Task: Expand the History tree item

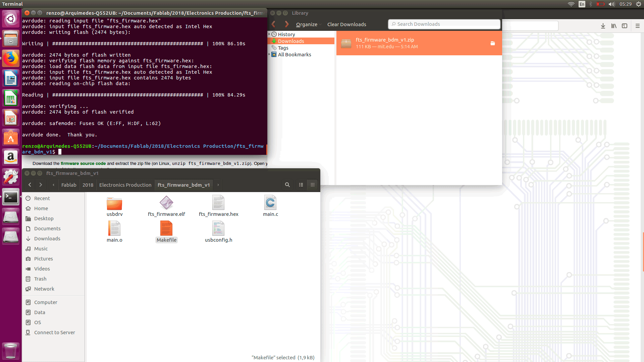Action: coord(269,34)
